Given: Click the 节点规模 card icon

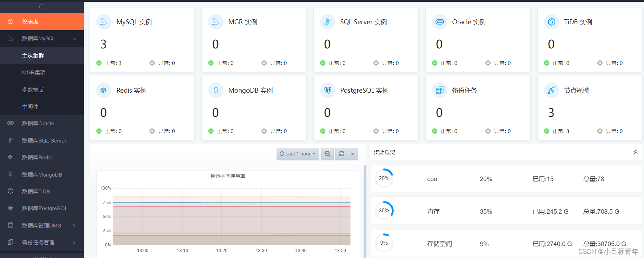Looking at the screenshot, I should point(551,90).
